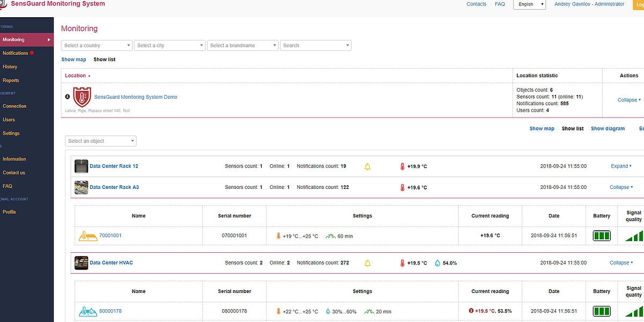
Task: Open Notifications in the sidebar
Action: pyautogui.click(x=16, y=53)
